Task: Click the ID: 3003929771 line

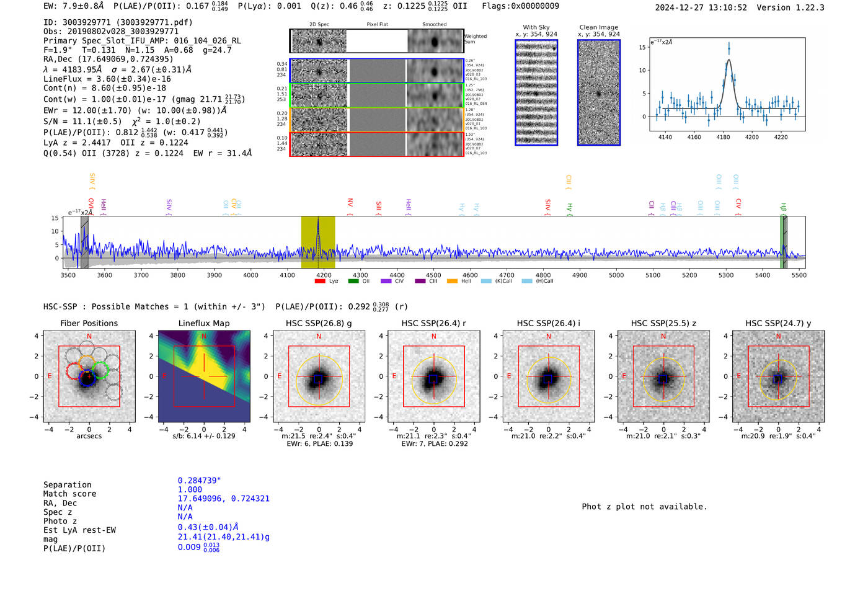Action: point(118,22)
